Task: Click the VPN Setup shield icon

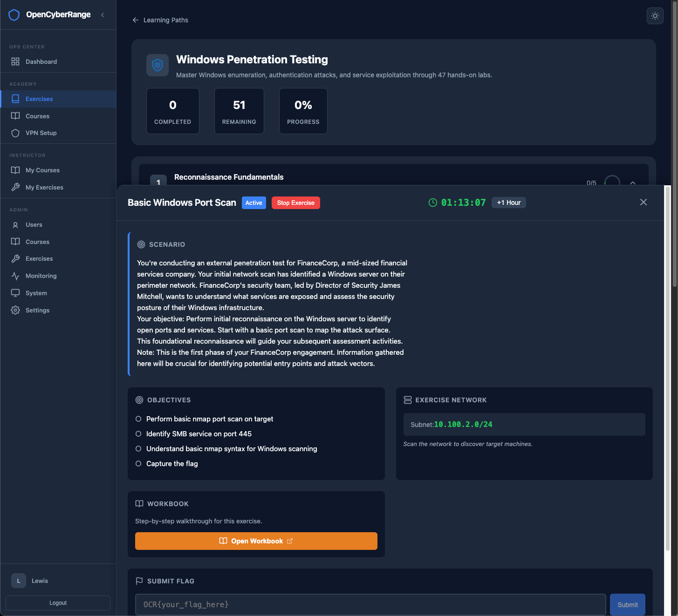Action: tap(15, 133)
